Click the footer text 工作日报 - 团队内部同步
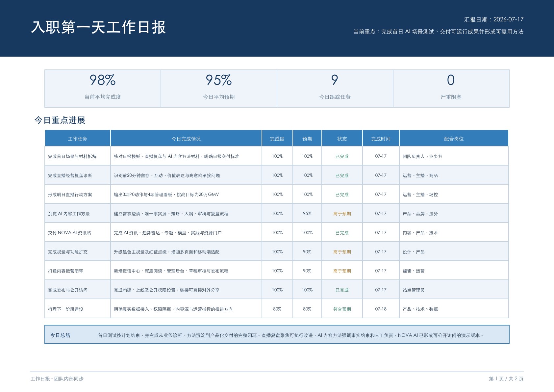Image resolution: width=554 pixels, height=392 pixels. (x=57, y=379)
